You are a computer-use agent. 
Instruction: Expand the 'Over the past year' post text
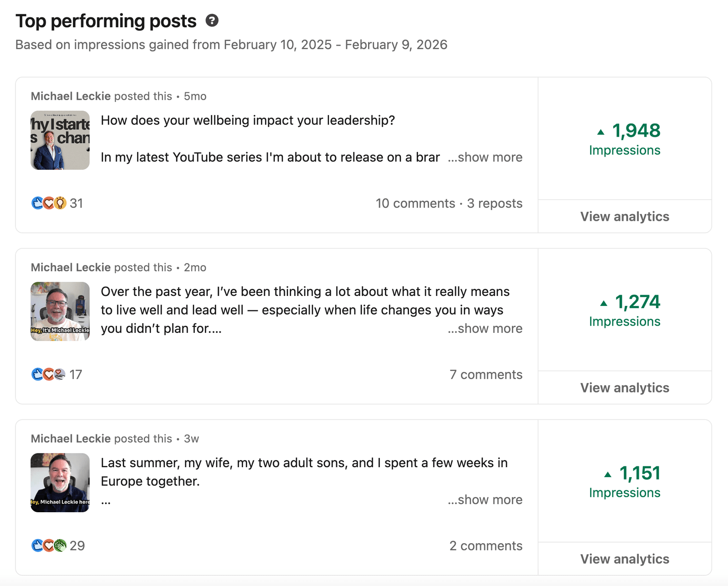(x=485, y=328)
